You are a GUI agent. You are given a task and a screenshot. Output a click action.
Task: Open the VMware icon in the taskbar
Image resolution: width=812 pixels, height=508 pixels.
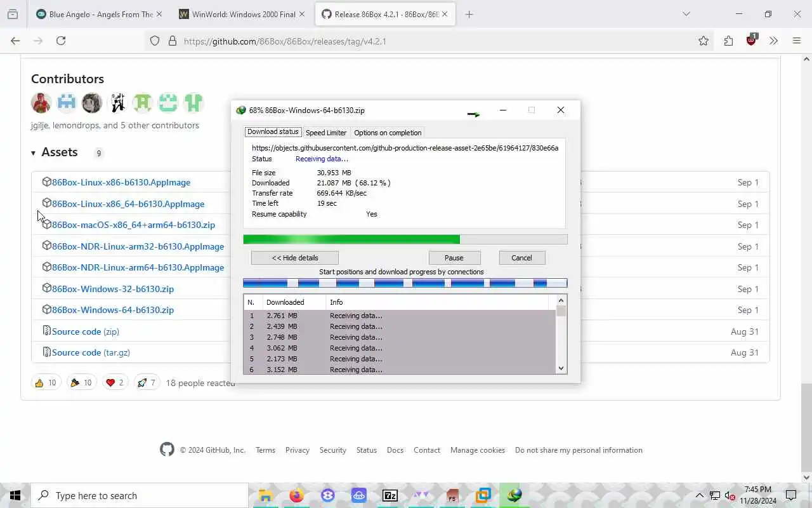point(483,495)
